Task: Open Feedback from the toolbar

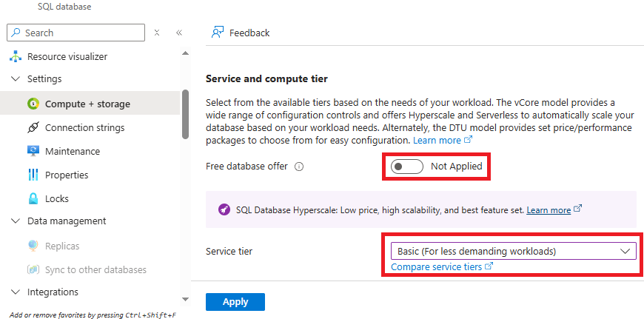Action: 241,33
